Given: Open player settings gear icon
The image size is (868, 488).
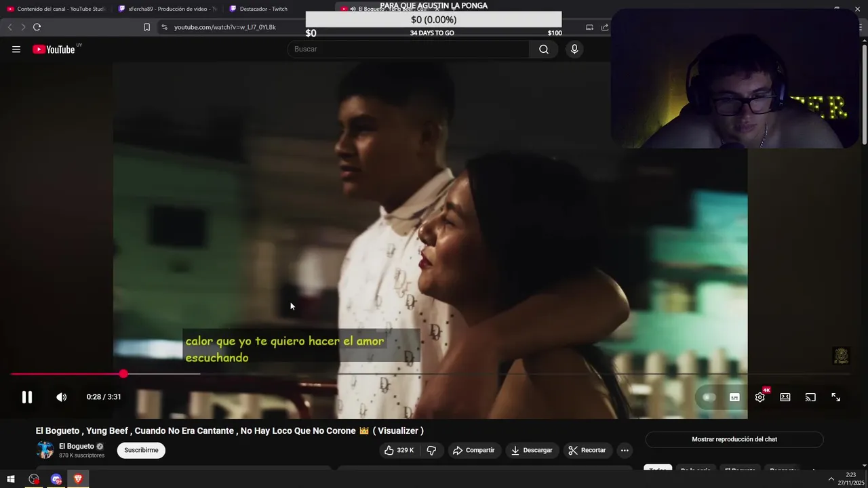Looking at the screenshot, I should point(759,397).
